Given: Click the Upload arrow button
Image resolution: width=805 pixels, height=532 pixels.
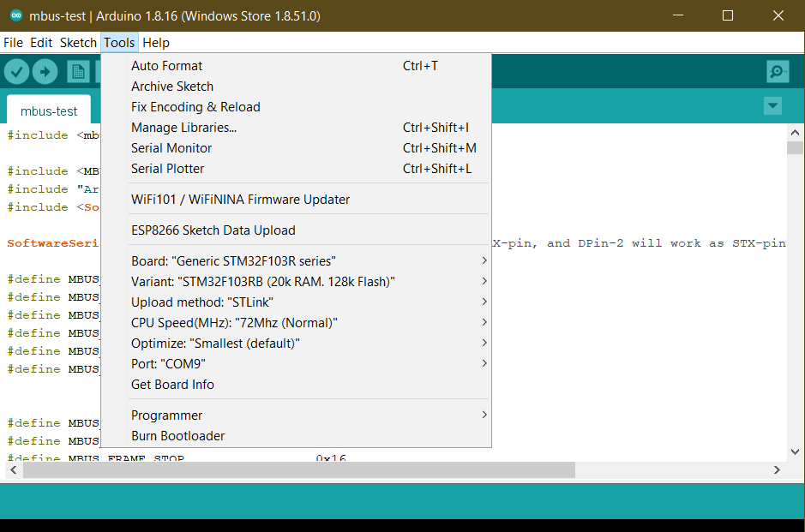Looking at the screenshot, I should pos(45,71).
